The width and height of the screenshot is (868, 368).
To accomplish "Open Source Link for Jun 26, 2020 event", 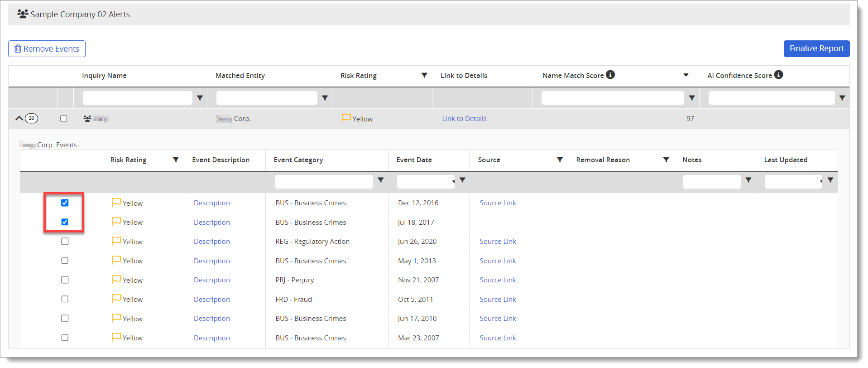I will click(498, 242).
